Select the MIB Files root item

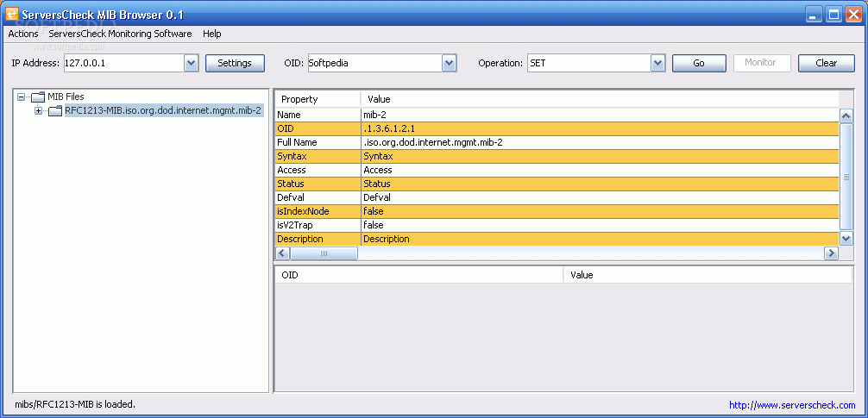[x=66, y=97]
